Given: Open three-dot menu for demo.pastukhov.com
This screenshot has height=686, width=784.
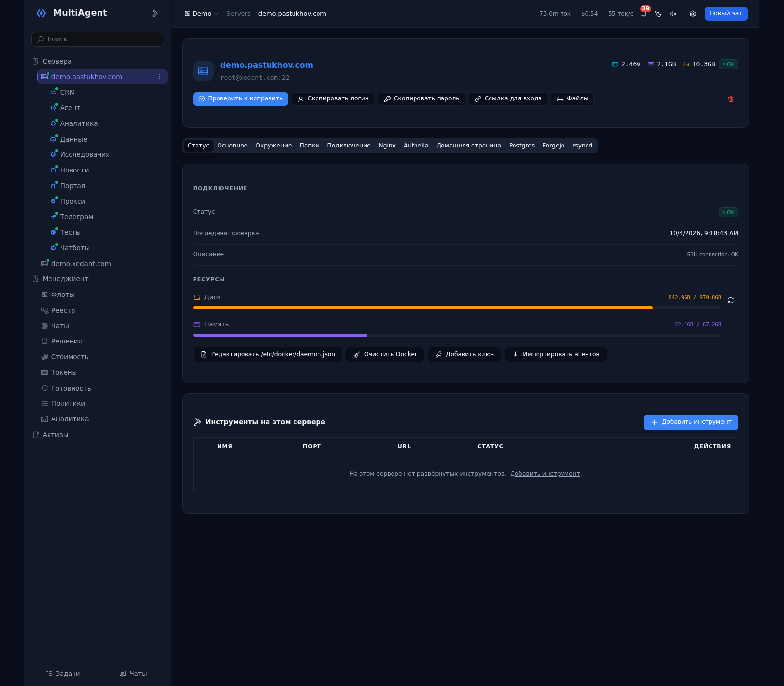Looking at the screenshot, I should [x=160, y=77].
